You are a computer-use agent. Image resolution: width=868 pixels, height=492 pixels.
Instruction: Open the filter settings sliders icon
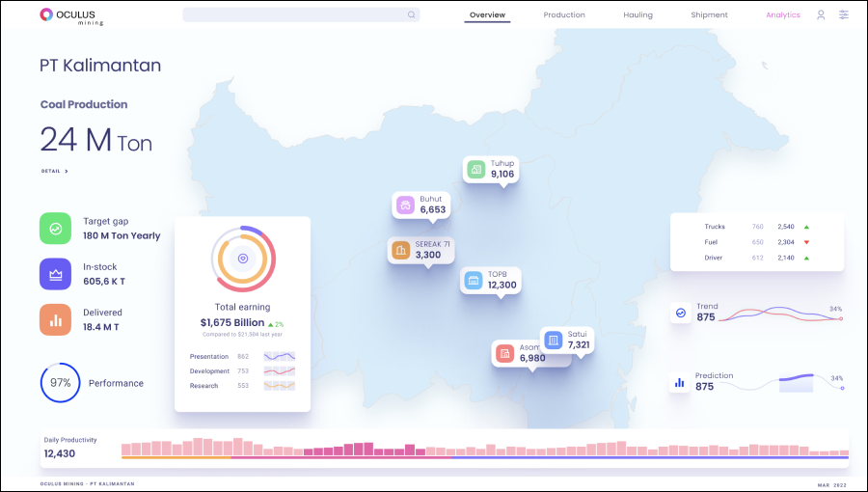(x=844, y=15)
